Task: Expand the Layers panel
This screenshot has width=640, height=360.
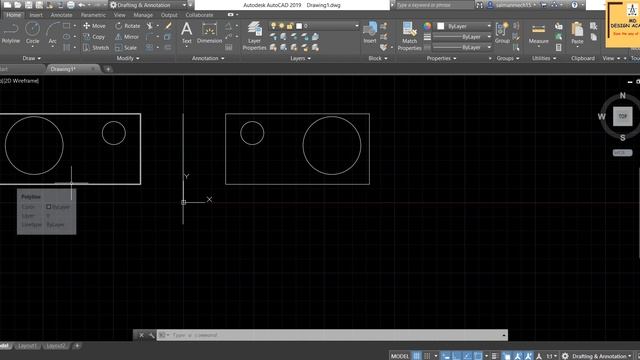Action: 300,58
